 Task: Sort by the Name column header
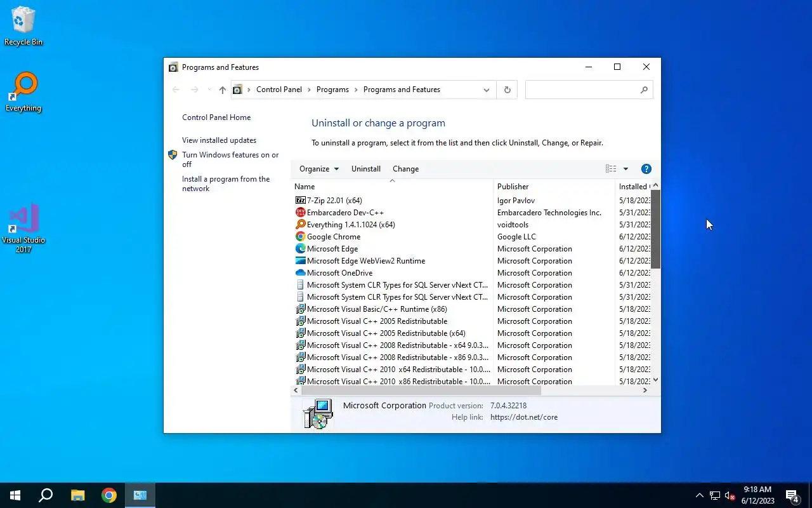coord(392,187)
